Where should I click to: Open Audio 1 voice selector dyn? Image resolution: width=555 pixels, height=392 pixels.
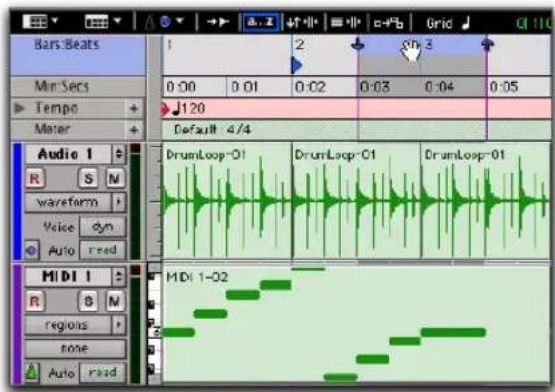[x=103, y=227]
